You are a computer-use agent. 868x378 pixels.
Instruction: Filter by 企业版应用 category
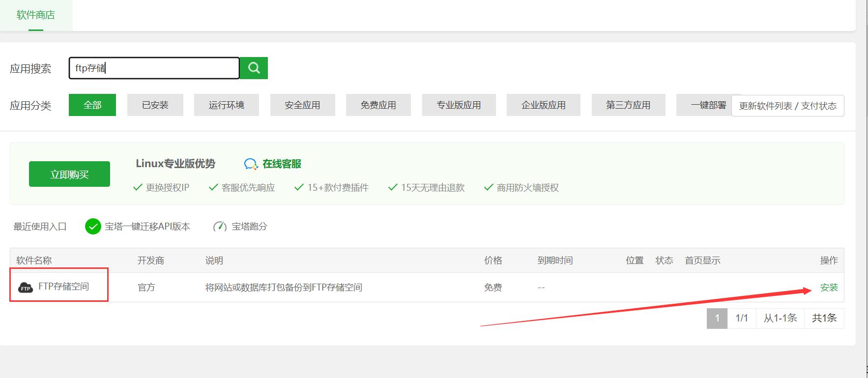point(544,105)
